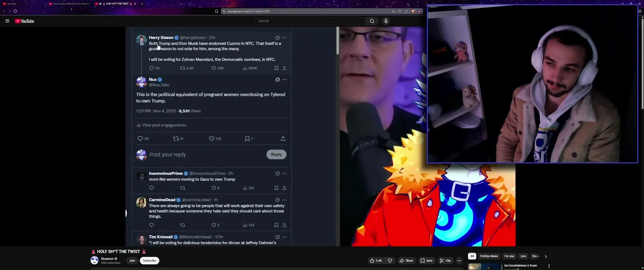This screenshot has height=270, width=644.
Task: Select the Politics News filter chip
Action: (x=489, y=256)
